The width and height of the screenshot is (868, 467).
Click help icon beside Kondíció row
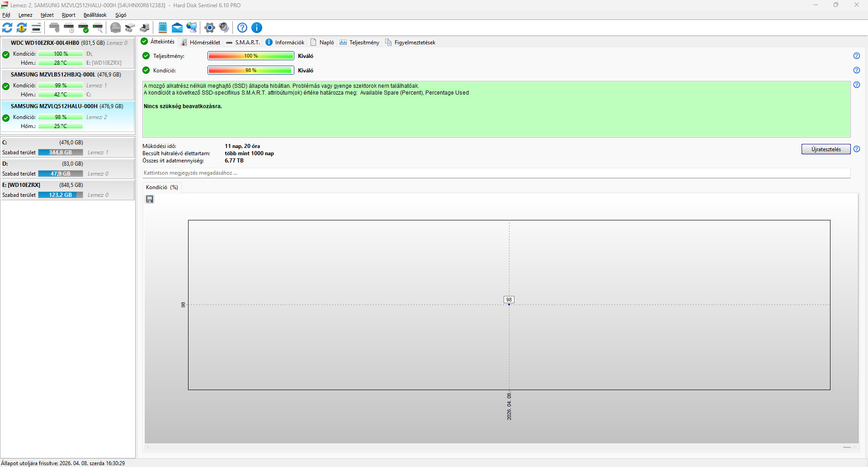(856, 70)
